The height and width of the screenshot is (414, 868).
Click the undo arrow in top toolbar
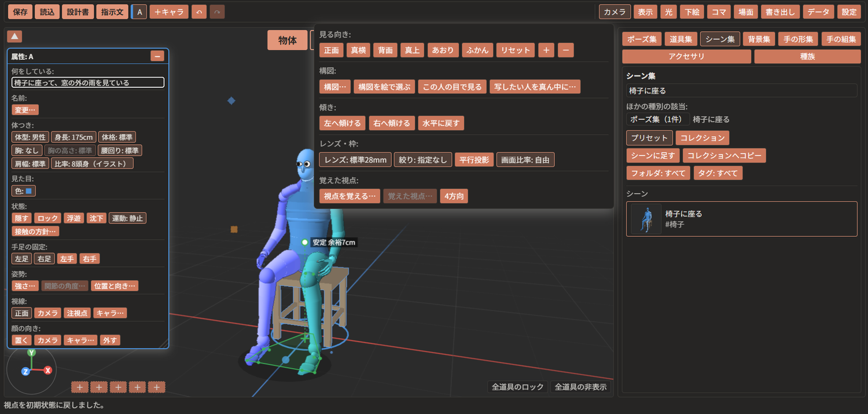pyautogui.click(x=199, y=12)
